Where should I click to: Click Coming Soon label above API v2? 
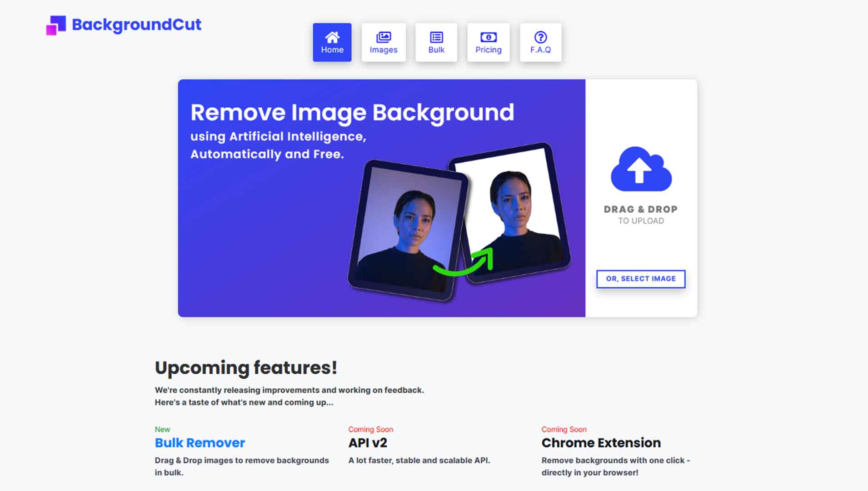(370, 430)
